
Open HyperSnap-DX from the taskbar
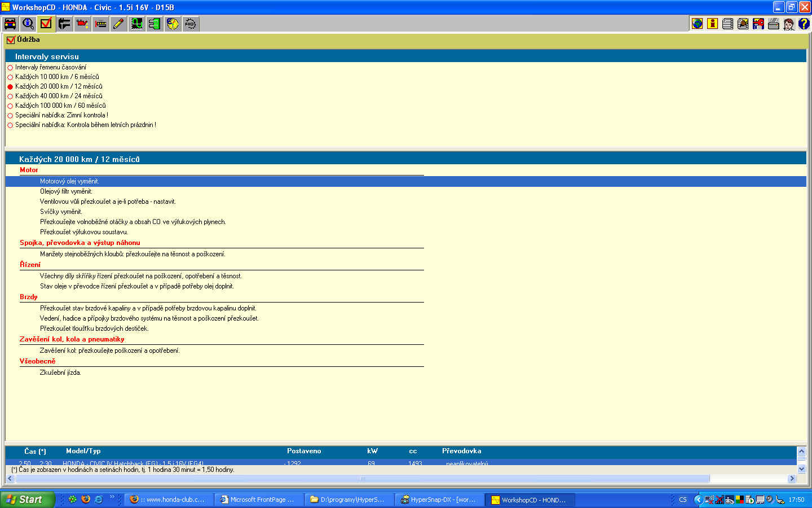tap(438, 500)
